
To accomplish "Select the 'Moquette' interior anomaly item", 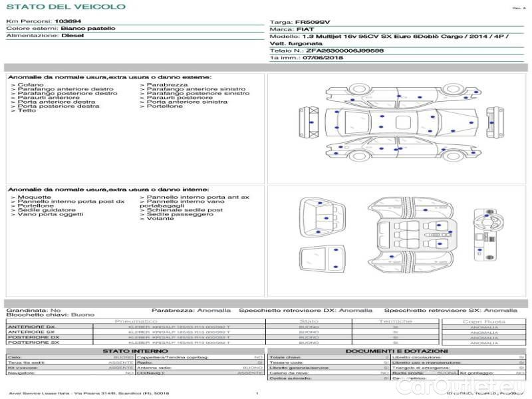I will click(x=33, y=198).
